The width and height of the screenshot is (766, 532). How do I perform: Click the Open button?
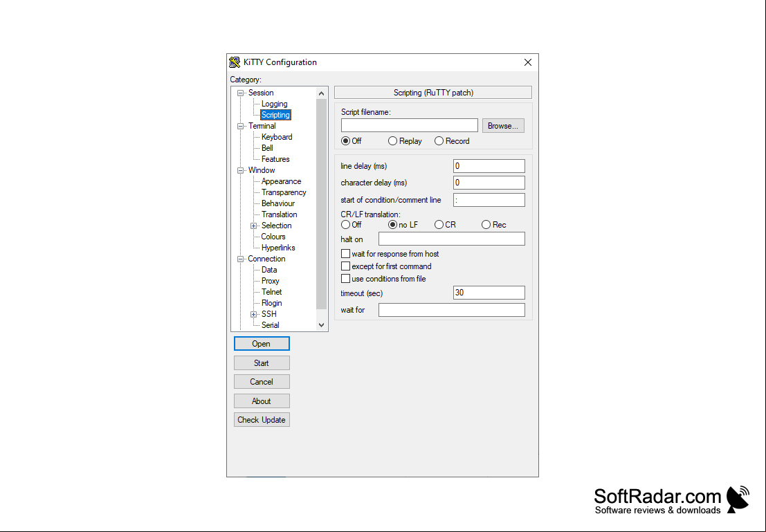point(262,344)
